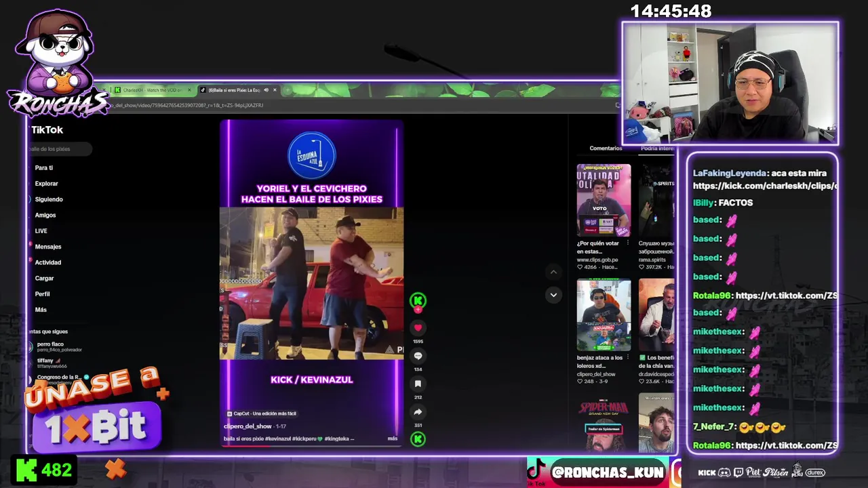This screenshot has height=488, width=868.
Task: Open the sound disc below the share count
Action: coord(418,439)
